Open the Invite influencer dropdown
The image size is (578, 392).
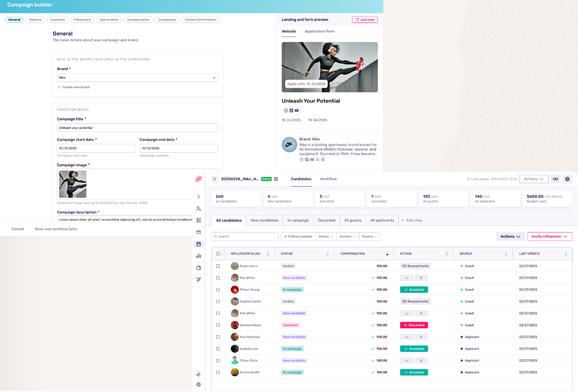tap(550, 236)
